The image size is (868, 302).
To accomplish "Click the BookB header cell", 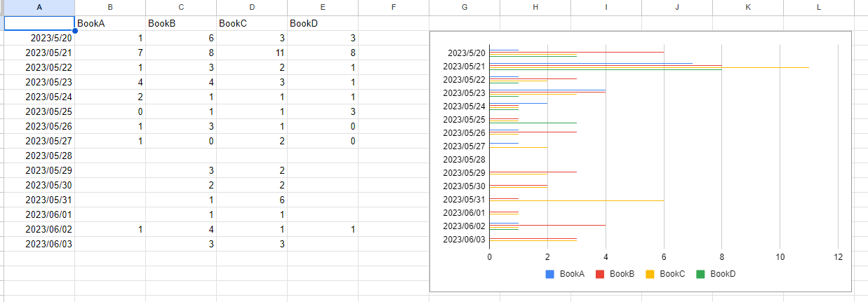I will (x=181, y=23).
